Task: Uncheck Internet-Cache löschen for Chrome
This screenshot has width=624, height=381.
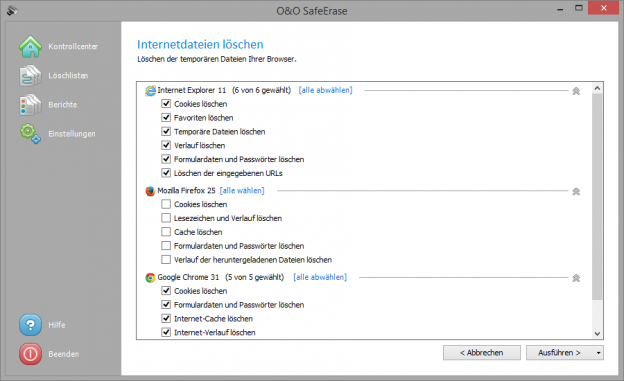Action: click(x=166, y=318)
